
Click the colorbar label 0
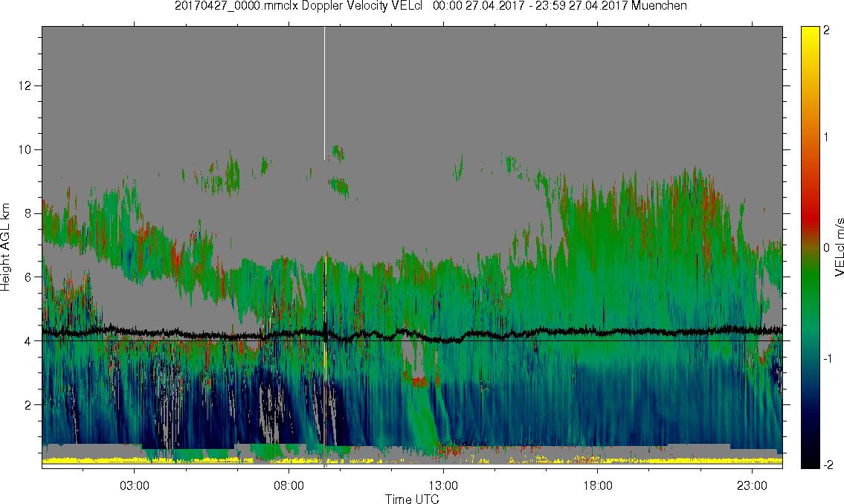(x=827, y=248)
